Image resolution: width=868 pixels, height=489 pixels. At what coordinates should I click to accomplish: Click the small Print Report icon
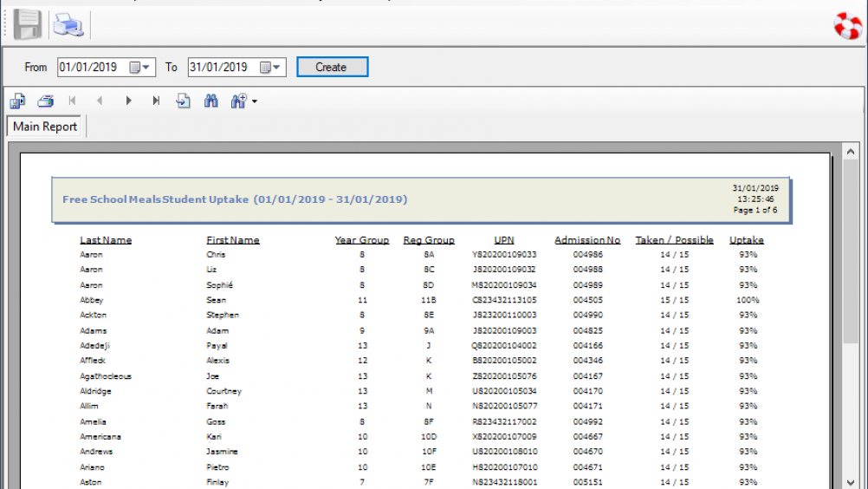click(45, 101)
